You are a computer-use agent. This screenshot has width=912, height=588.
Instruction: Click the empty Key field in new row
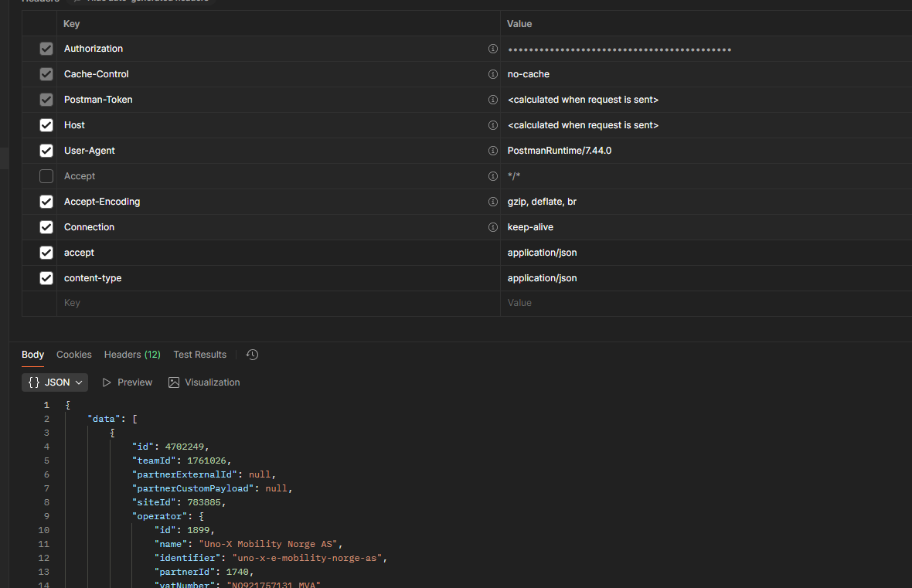pyautogui.click(x=278, y=303)
